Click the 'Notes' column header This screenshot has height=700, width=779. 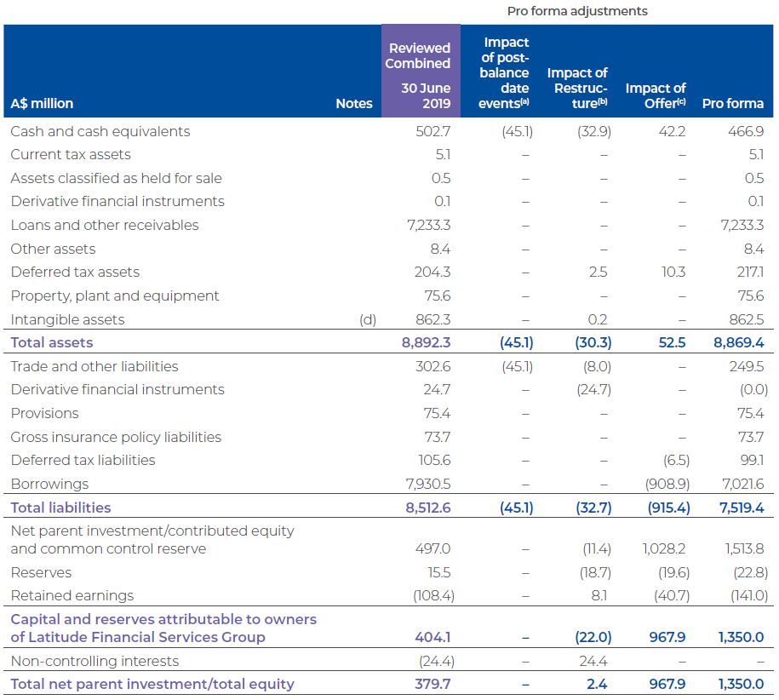354,103
